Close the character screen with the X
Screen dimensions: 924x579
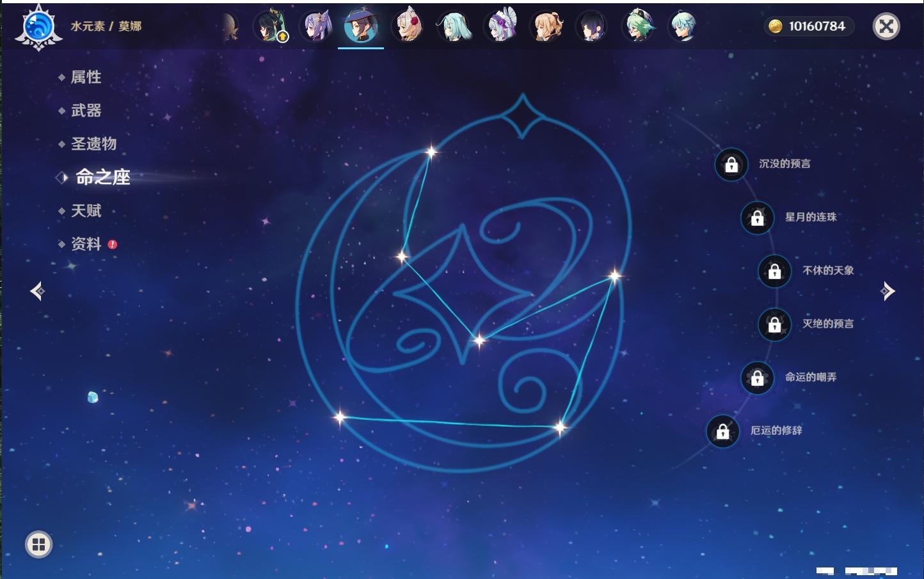[886, 26]
